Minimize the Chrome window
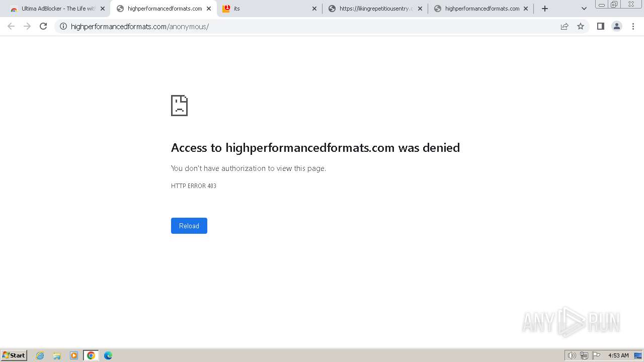Image resolution: width=644 pixels, height=362 pixels. pos(602,5)
